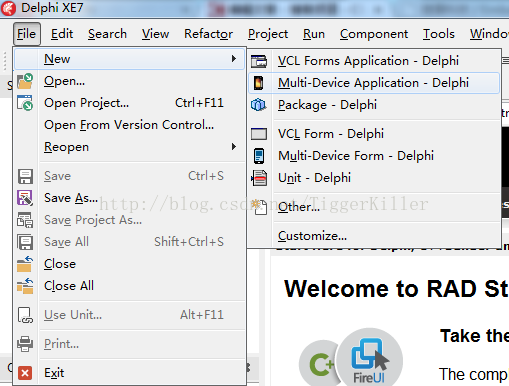Click the Unit - Delphi icon
Screen dimensions: 509x386
pos(259,178)
